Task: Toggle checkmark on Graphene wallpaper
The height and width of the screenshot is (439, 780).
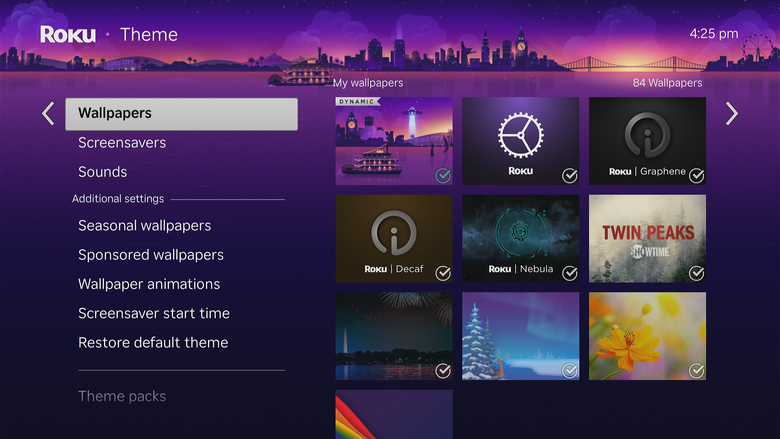Action: (x=696, y=176)
